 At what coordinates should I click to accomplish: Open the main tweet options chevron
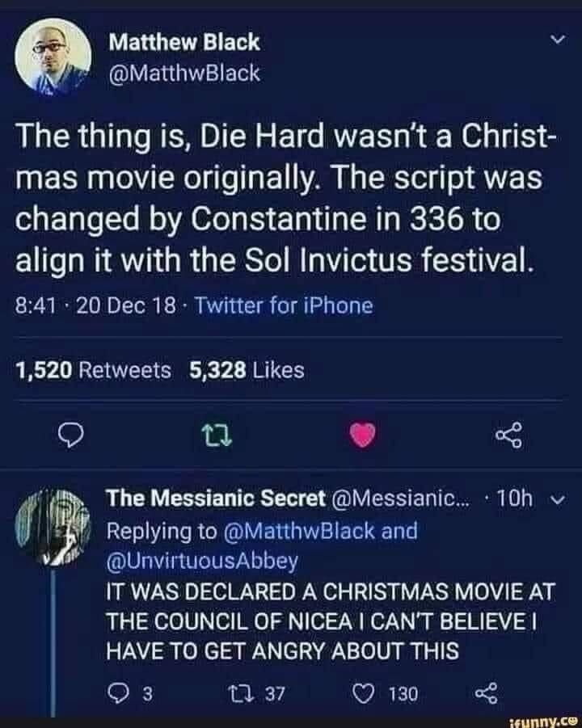[554, 40]
